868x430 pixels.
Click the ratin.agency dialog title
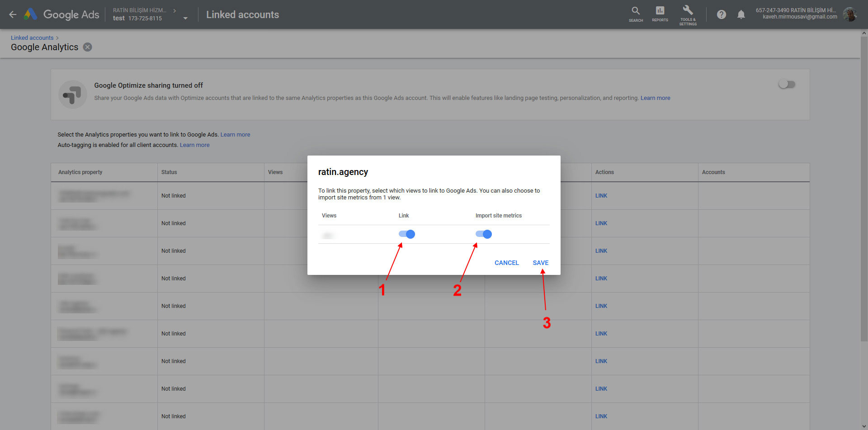pos(343,172)
